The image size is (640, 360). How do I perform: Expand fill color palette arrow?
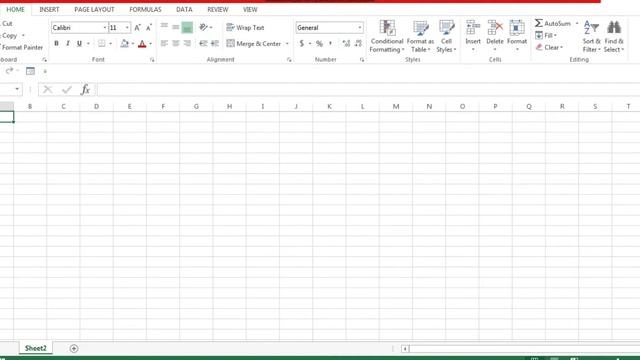133,43
